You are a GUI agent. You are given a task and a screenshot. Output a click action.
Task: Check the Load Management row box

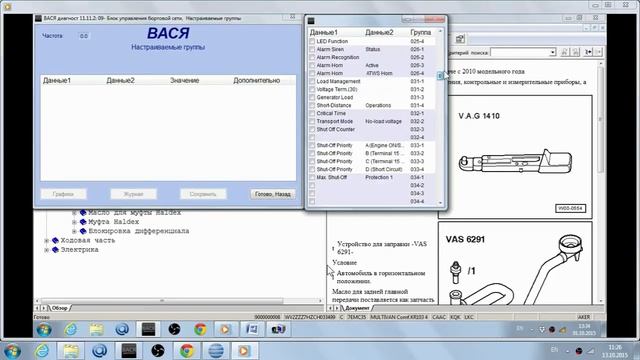click(312, 82)
